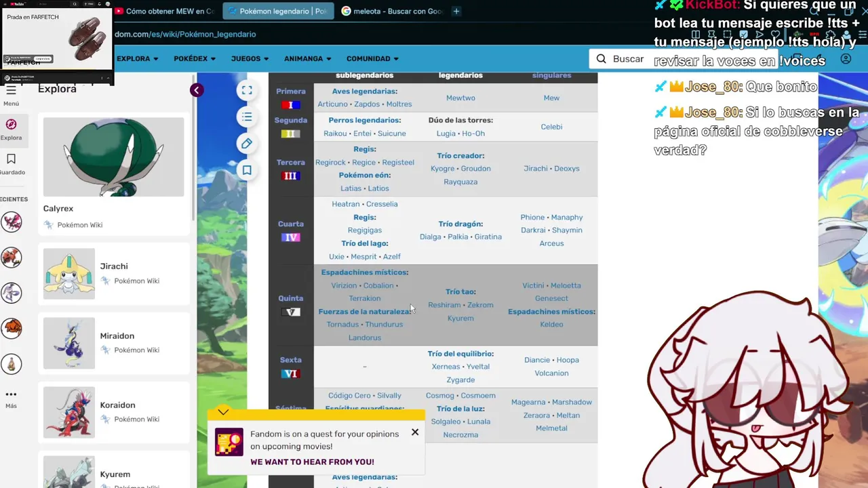Save page with bookmark tool icon
The image size is (868, 488).
click(x=247, y=170)
